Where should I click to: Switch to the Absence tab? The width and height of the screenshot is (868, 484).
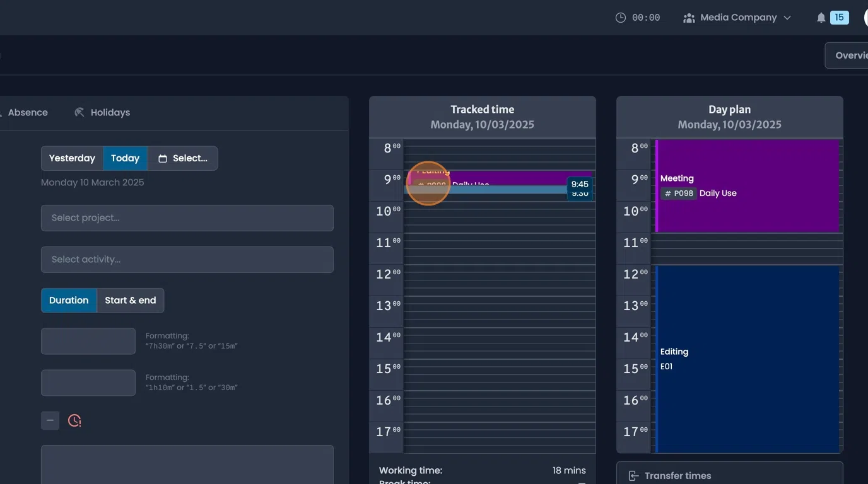[x=28, y=112]
